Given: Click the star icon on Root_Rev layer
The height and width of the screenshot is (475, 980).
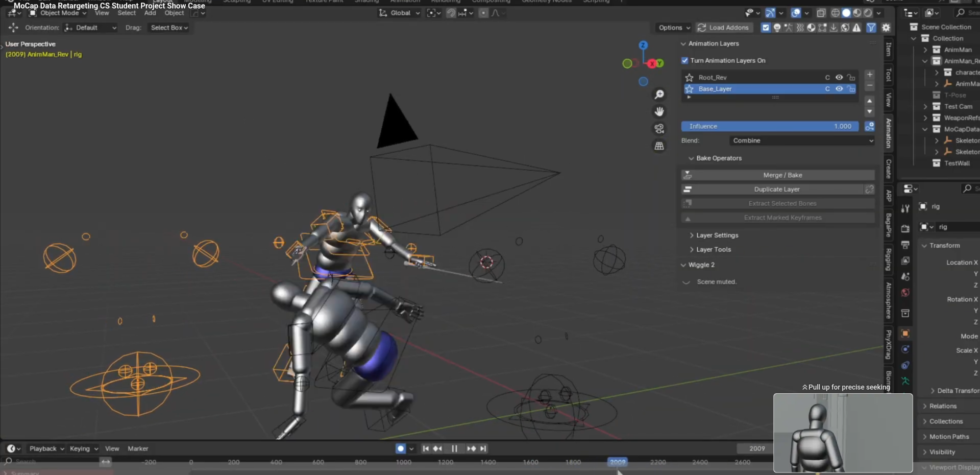Looking at the screenshot, I should pyautogui.click(x=689, y=78).
